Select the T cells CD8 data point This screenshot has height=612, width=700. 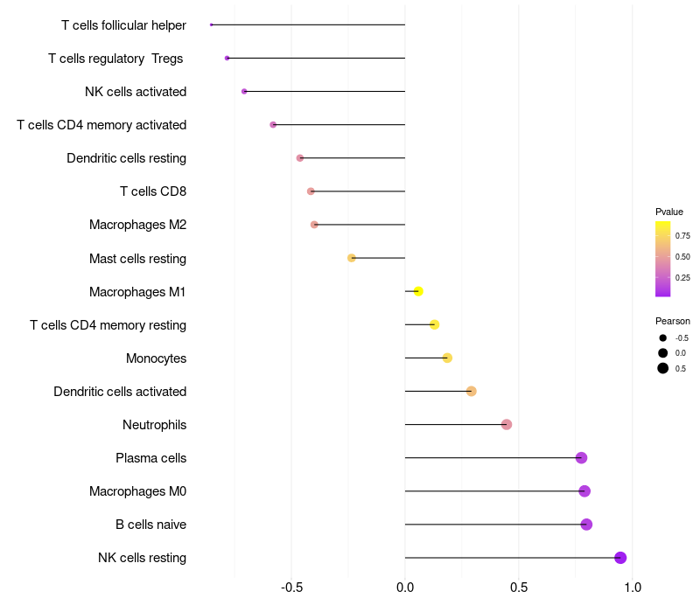point(311,191)
